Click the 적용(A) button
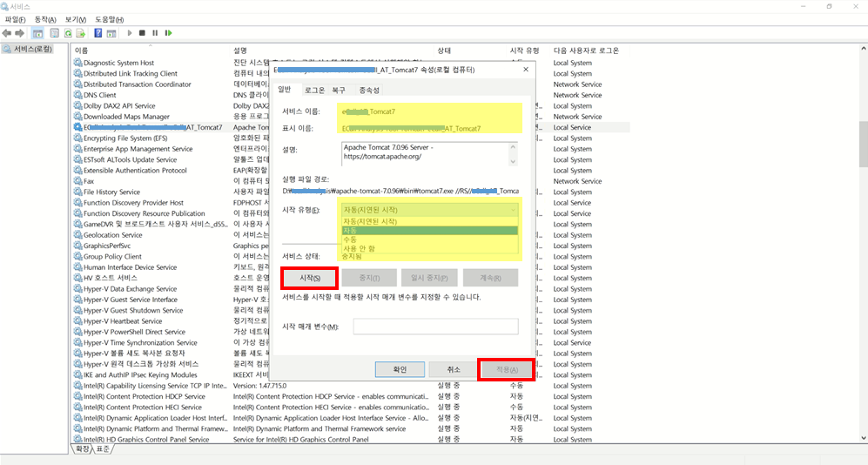 [x=507, y=369]
